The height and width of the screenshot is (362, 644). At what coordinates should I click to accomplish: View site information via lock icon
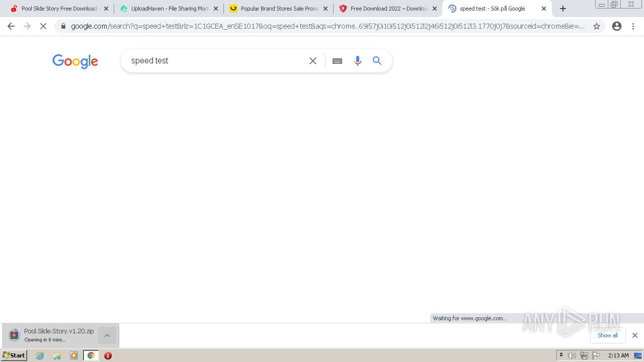63,26
